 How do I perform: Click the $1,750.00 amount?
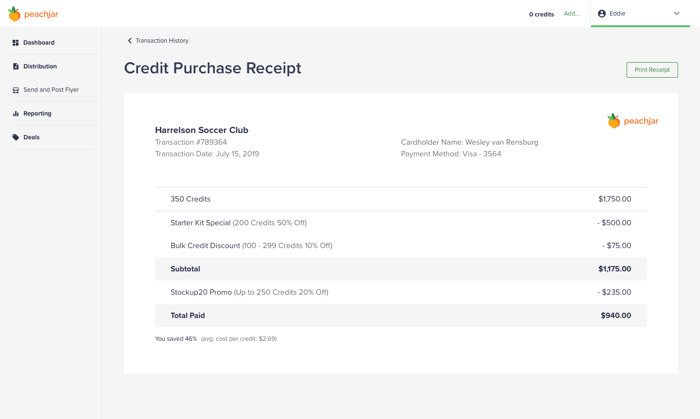[615, 199]
